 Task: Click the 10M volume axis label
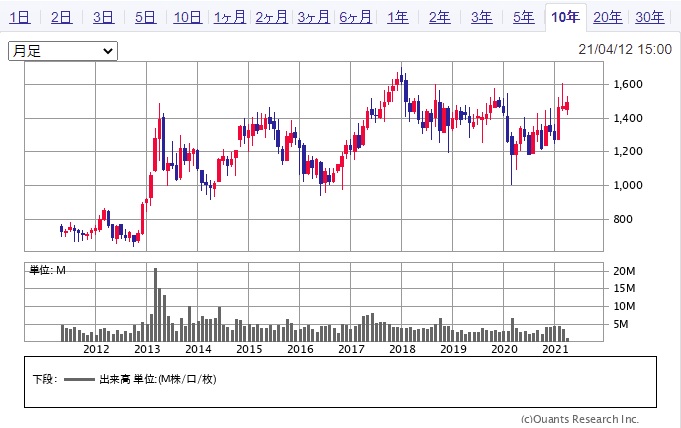pyautogui.click(x=624, y=306)
